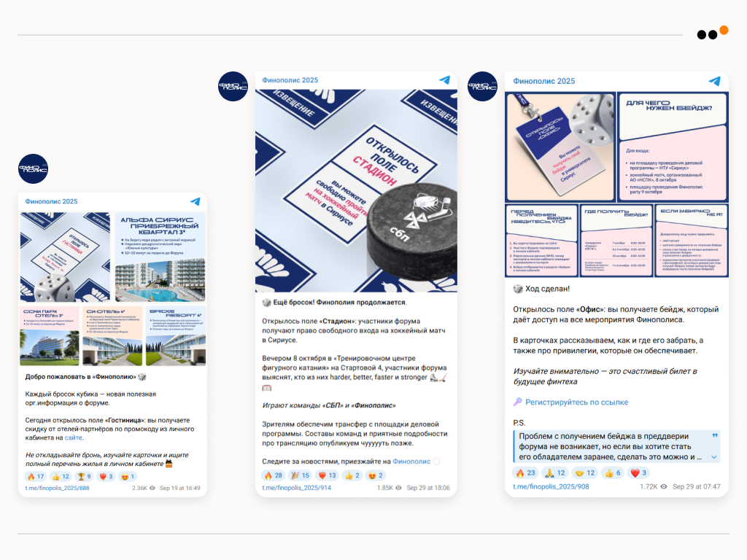Open the Альфа Сириус Прибрежный Квартал image
The height and width of the screenshot is (560, 747).
coord(160,257)
